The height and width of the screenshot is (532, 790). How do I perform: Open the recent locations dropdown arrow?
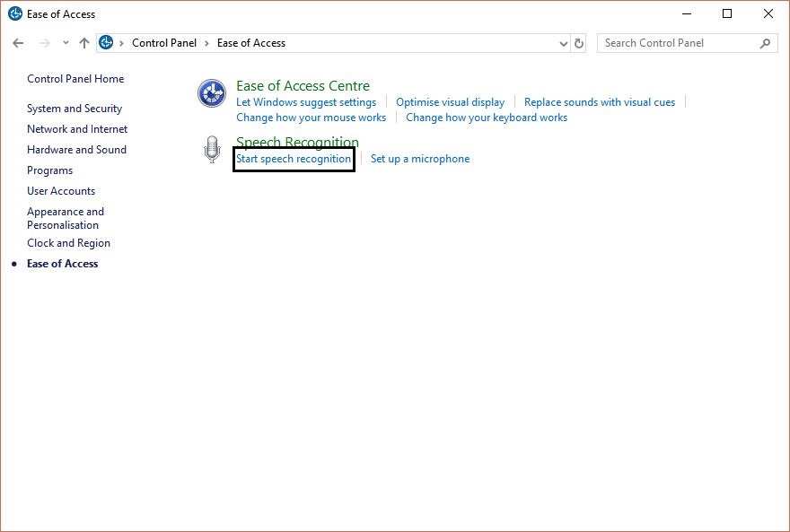66,43
